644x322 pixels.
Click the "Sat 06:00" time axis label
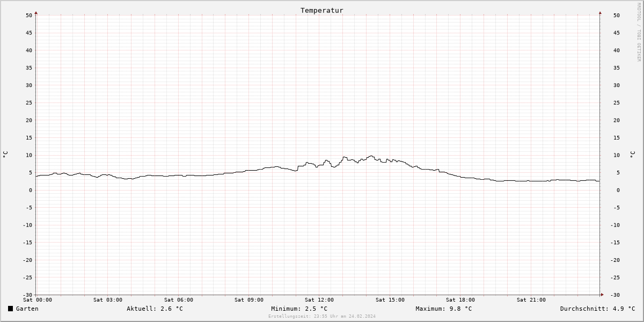[179, 300]
